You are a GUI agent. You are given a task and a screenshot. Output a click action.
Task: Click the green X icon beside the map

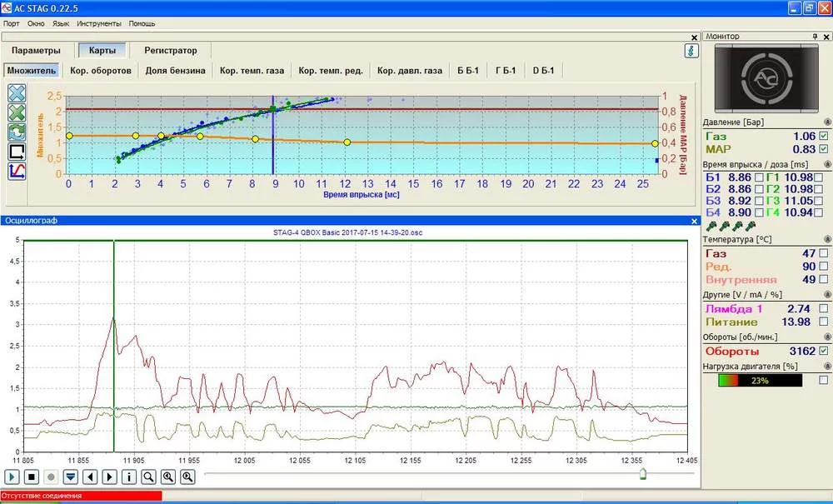tap(17, 112)
